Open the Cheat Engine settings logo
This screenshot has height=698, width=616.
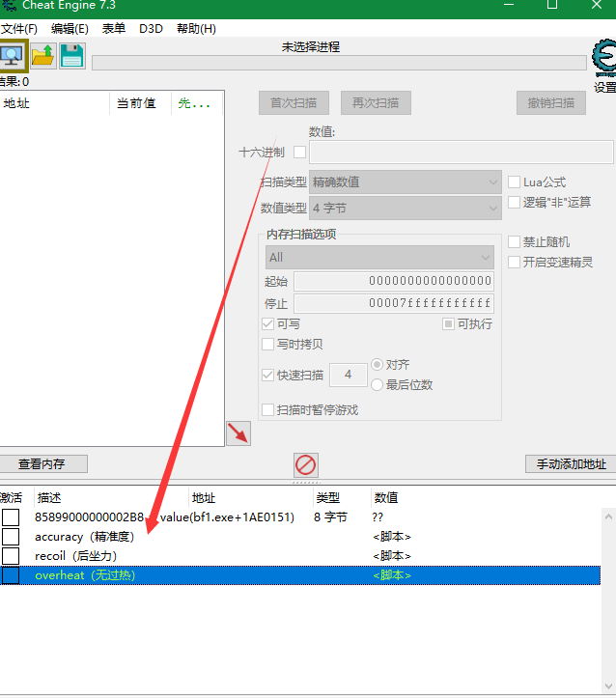point(605,58)
